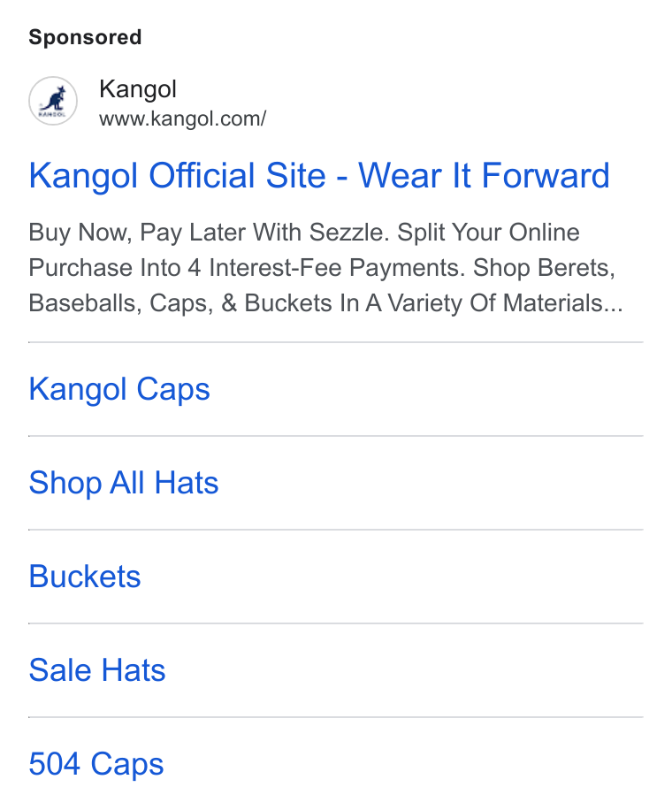Click the 'Interest-Fee Payments' text line
Screen dimensions: 672x810
336,268
